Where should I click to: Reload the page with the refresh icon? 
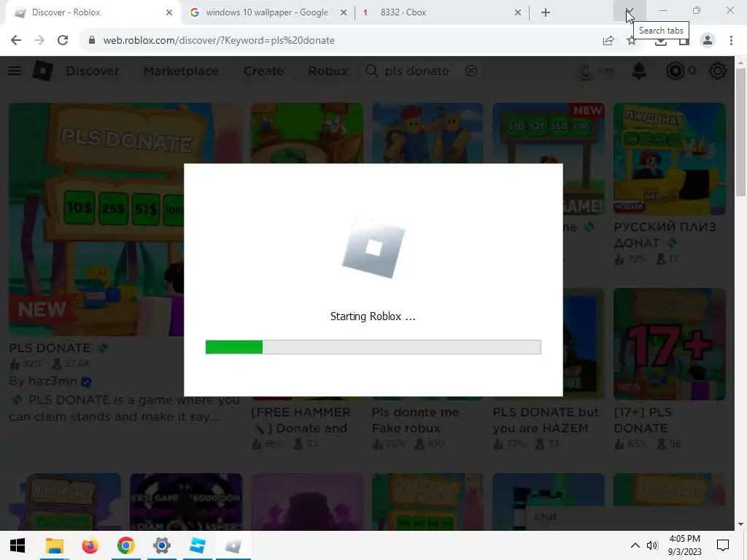63,40
